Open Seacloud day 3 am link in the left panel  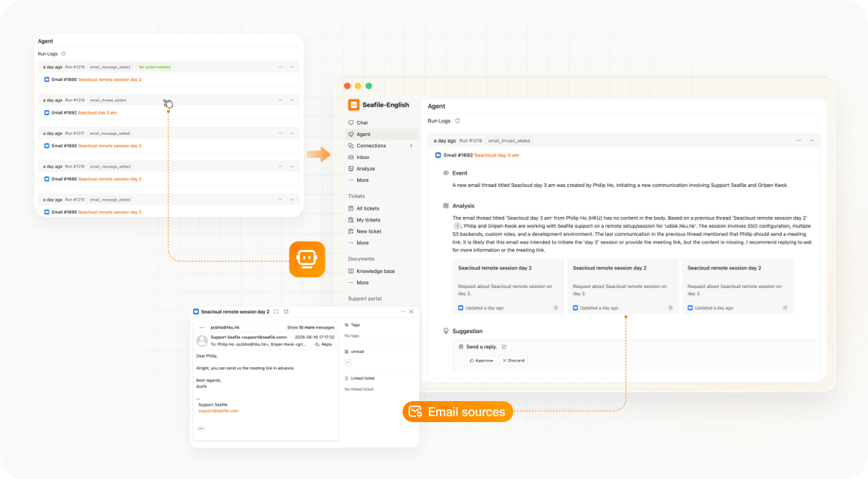tap(97, 112)
